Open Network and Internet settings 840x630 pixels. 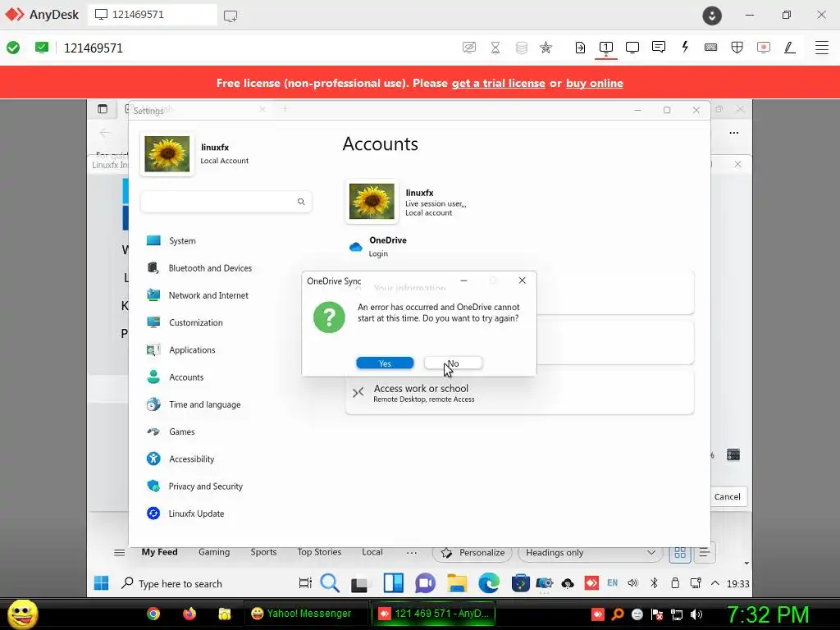208,295
